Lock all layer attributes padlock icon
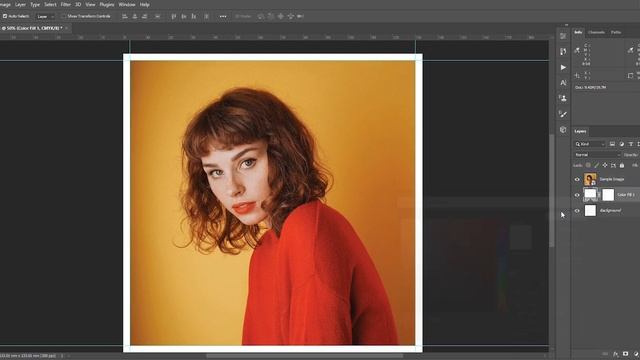Screen dimensions: 640x360 tap(622, 165)
